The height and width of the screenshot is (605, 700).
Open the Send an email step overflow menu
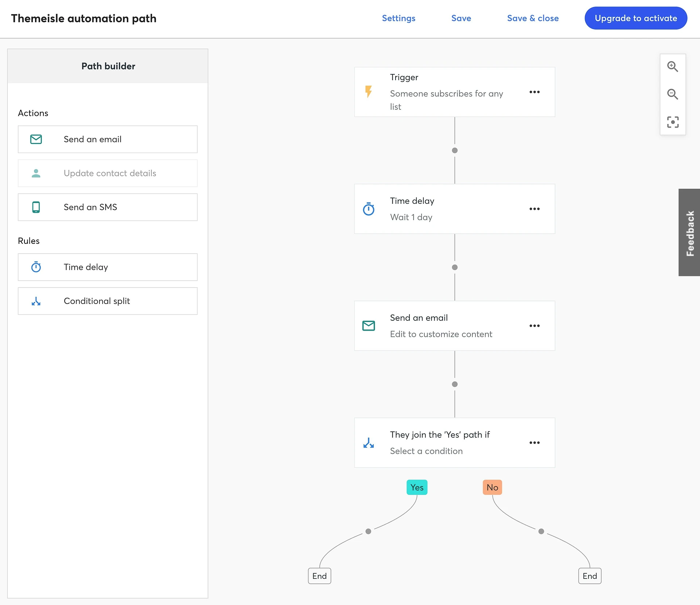tap(534, 325)
